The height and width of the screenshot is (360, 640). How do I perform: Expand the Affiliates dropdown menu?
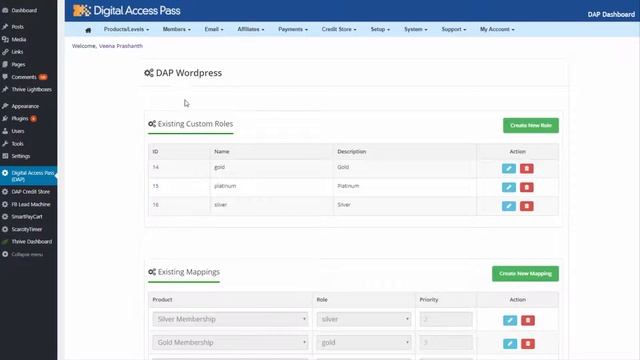point(251,29)
